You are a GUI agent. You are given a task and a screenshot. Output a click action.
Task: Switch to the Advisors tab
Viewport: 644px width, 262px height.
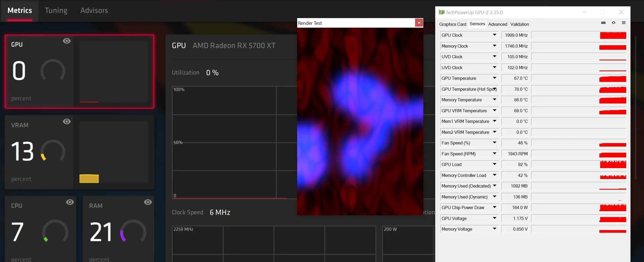click(x=94, y=10)
